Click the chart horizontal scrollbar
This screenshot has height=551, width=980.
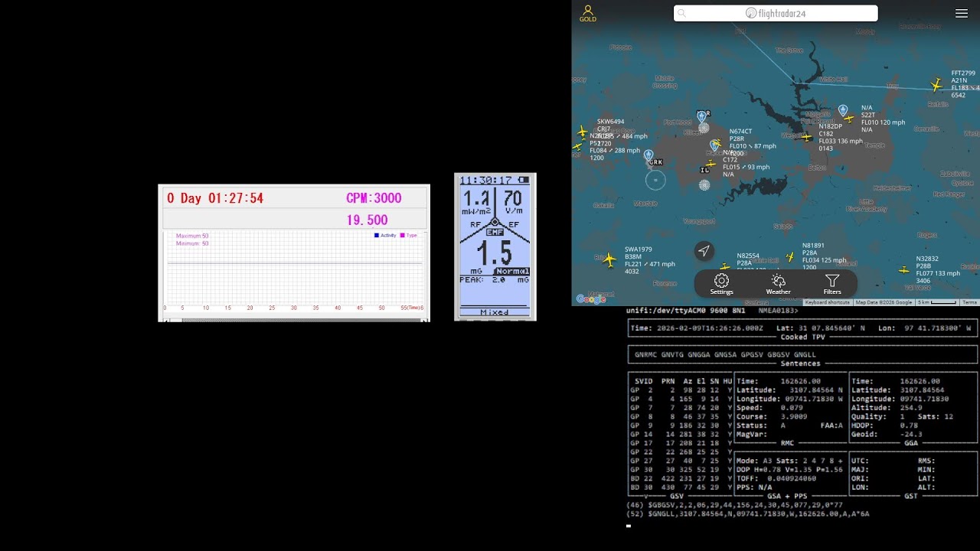294,319
